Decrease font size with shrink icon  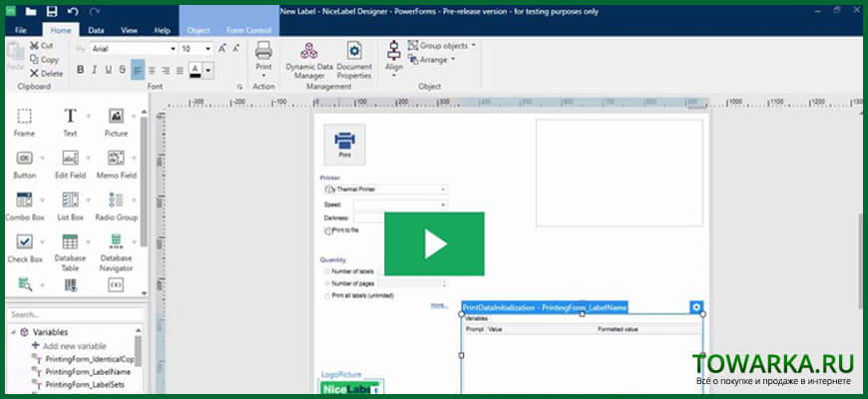coord(236,49)
